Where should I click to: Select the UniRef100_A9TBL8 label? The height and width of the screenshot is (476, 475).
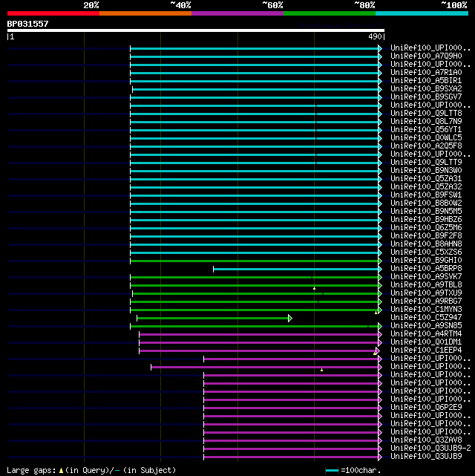click(x=426, y=284)
